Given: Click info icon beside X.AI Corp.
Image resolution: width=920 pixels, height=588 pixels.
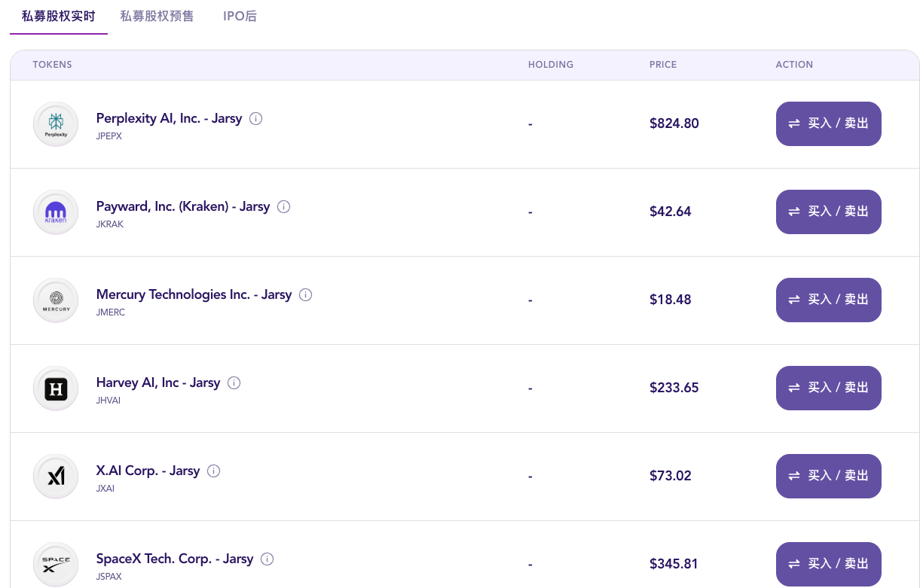Looking at the screenshot, I should tap(213, 471).
